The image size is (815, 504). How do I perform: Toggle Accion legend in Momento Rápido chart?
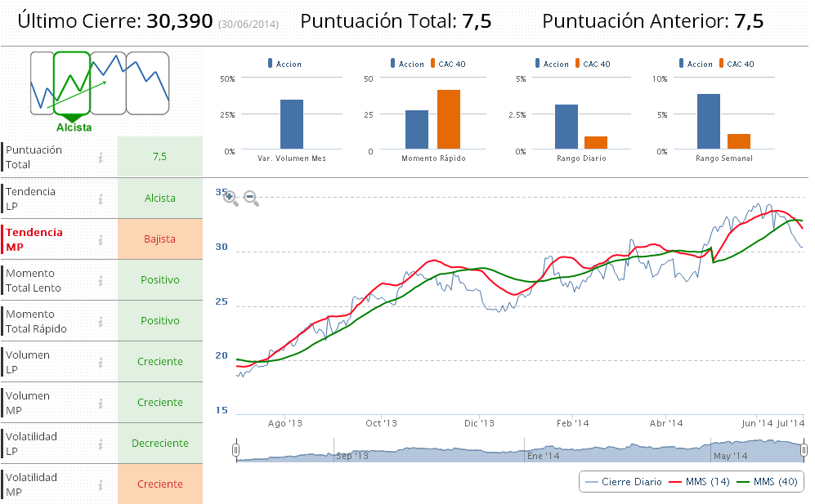[x=407, y=64]
